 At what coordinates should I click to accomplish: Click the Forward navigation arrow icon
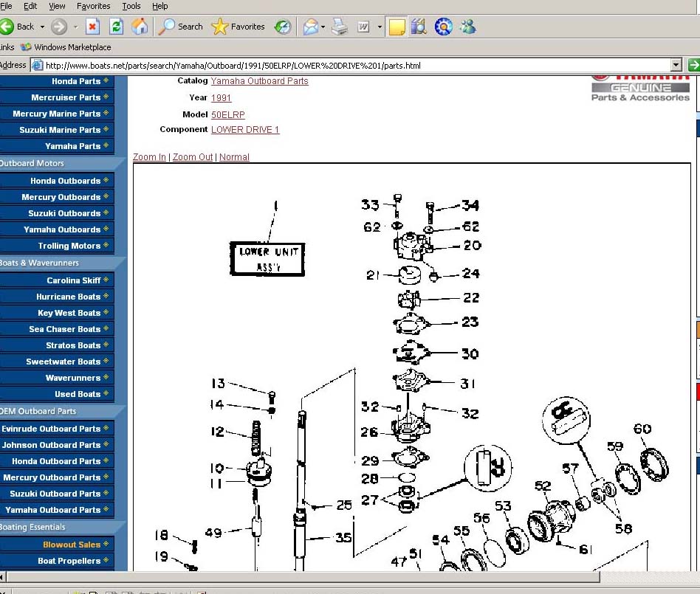coord(59,27)
